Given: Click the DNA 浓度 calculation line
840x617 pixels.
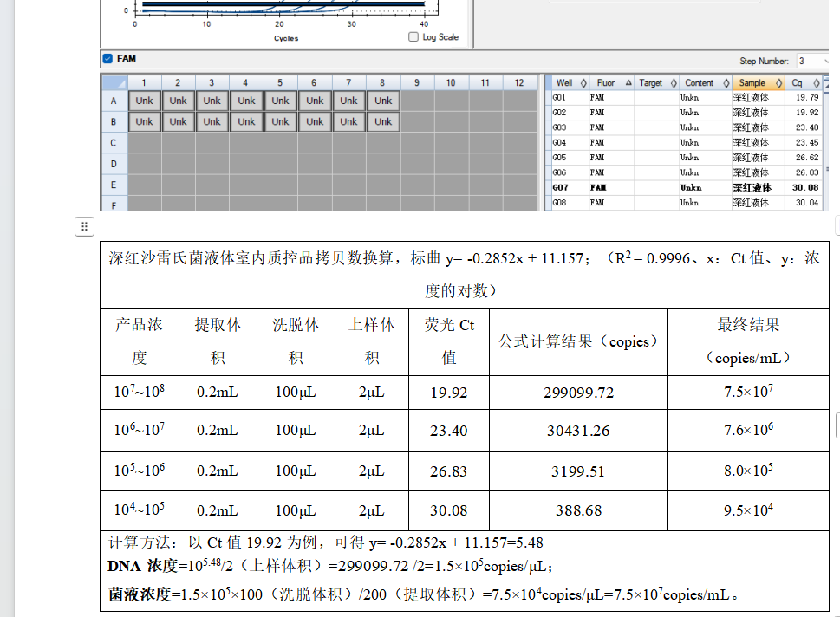Looking at the screenshot, I should 330,566.
